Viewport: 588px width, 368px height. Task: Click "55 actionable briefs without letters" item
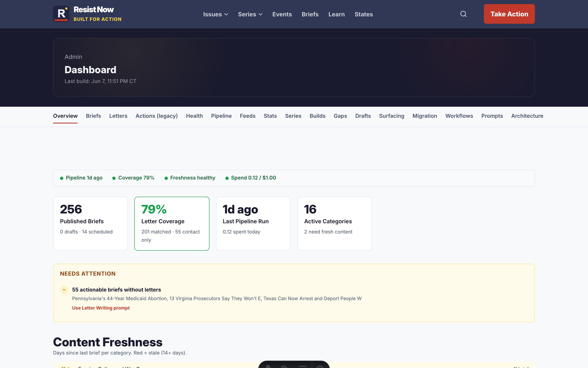[116, 290]
